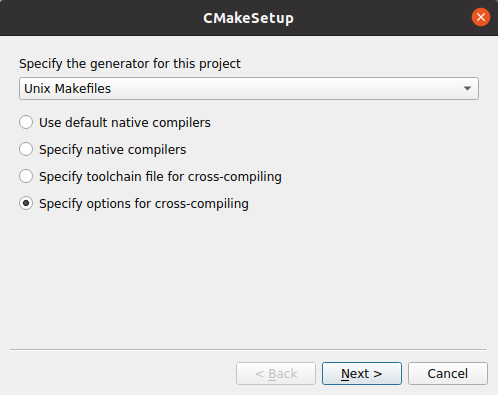Click the selected Specify options for cross-compiling radio
Viewport: 498px width, 395px height.
[x=26, y=203]
